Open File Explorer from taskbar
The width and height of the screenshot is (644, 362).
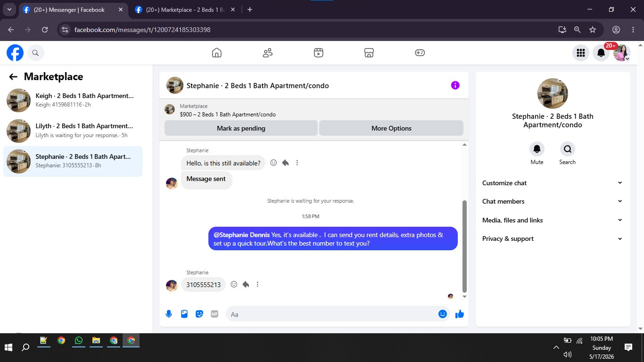tap(96, 341)
